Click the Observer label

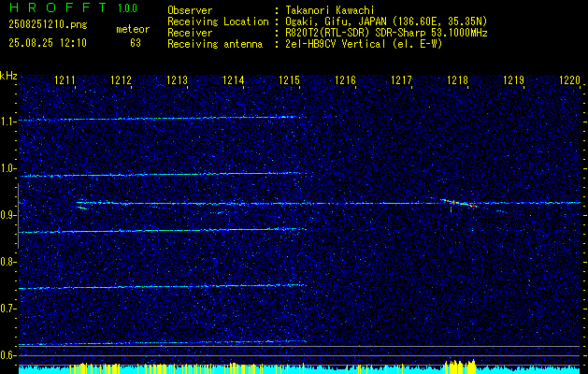pos(190,10)
